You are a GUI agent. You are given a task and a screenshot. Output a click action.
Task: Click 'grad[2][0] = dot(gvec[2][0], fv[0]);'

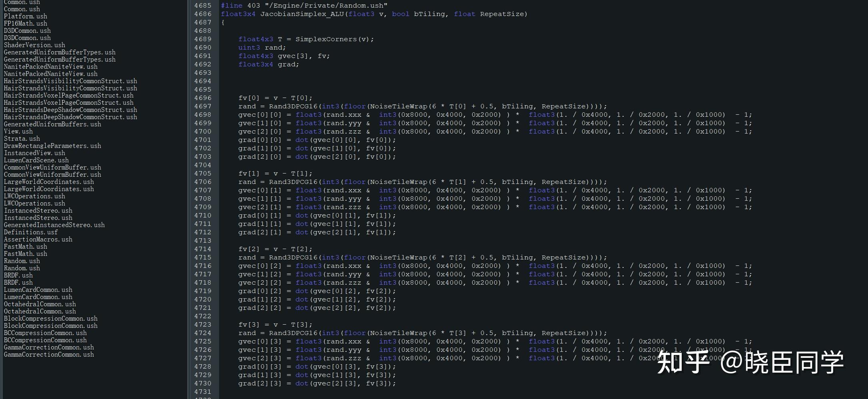(x=317, y=157)
